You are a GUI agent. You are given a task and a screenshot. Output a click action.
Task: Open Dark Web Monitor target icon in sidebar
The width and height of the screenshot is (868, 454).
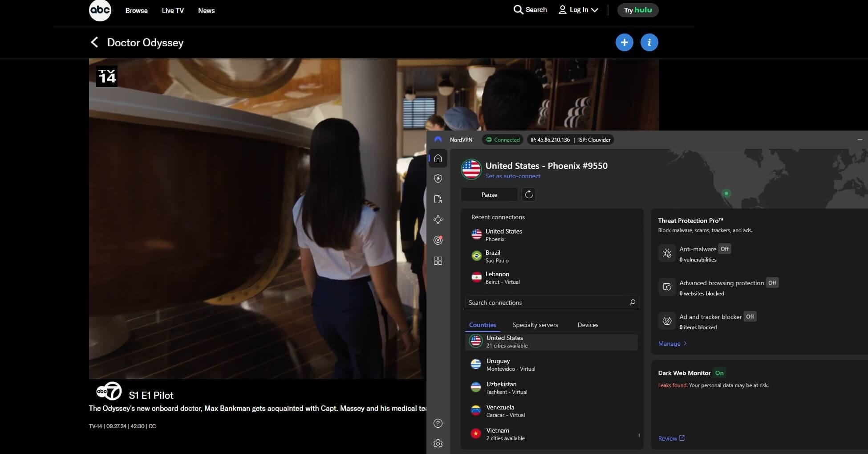click(438, 240)
